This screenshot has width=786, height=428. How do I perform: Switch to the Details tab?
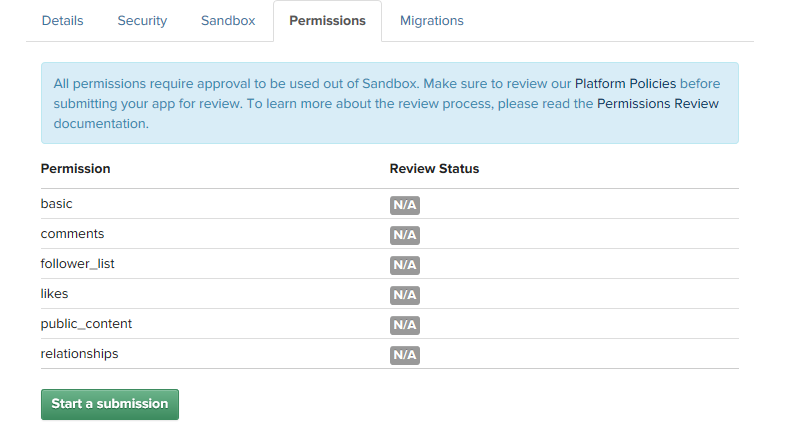click(x=62, y=21)
